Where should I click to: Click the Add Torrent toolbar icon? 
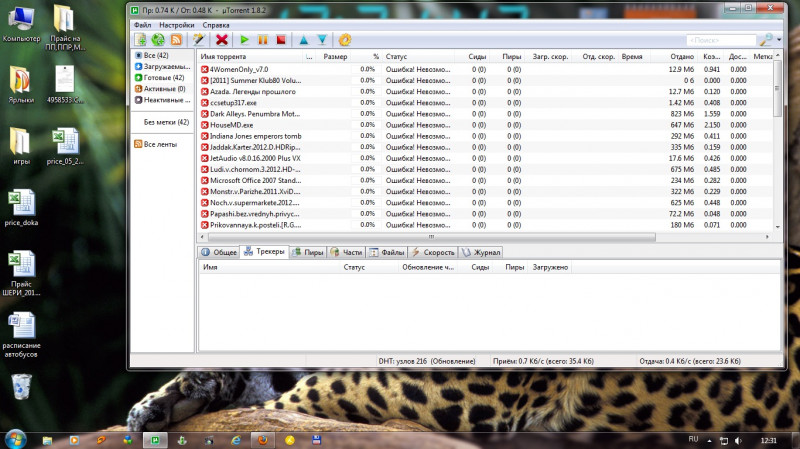(140, 40)
